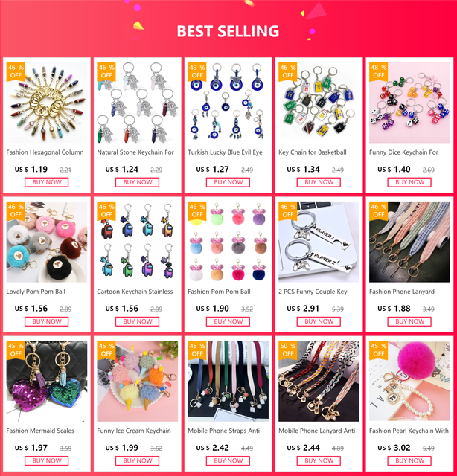Open the Fashion Hexagonal Column keychain image

(x=46, y=103)
